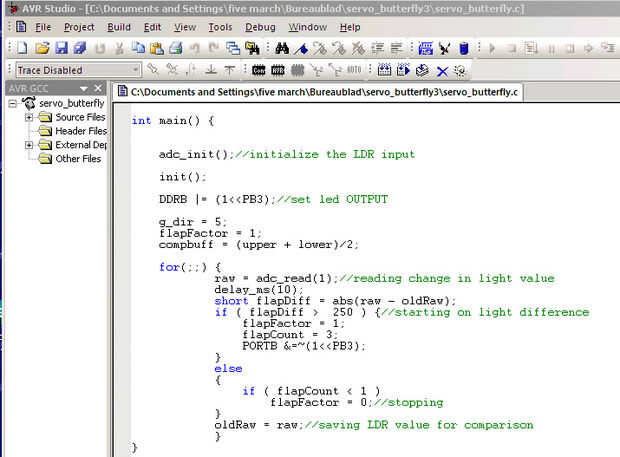The width and height of the screenshot is (620, 457).
Task: Click the Start Debugging play icon
Action: (492, 49)
